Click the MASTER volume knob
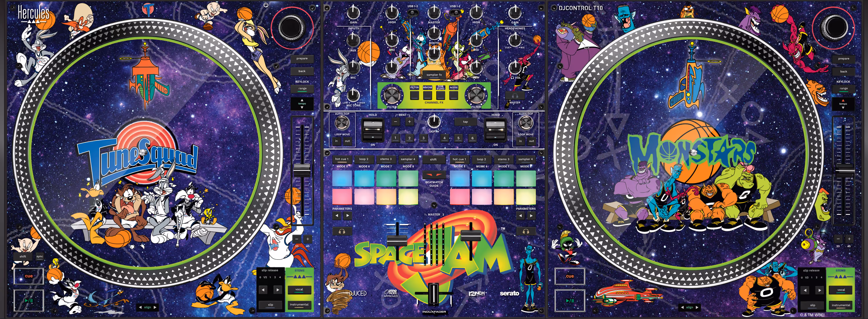 434,13
